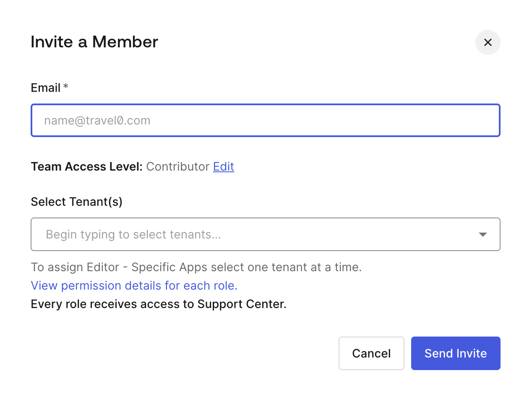Select the close icon in the top-right corner
The image size is (532, 399).
(x=488, y=42)
